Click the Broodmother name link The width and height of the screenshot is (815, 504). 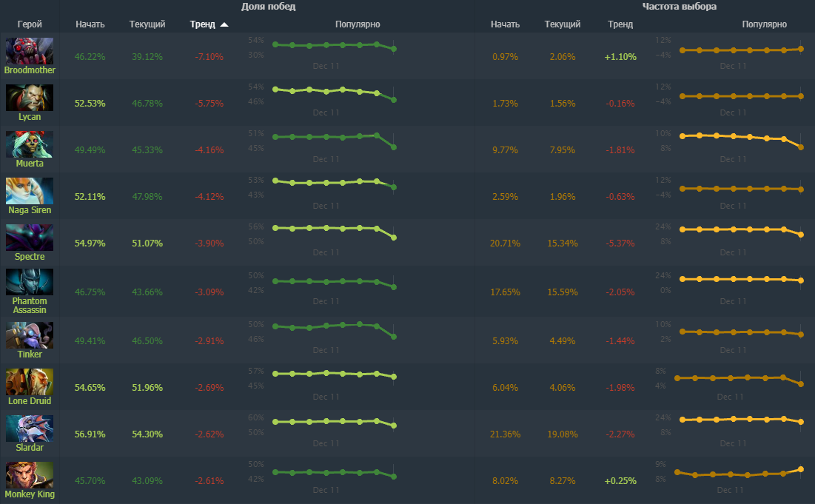pos(30,70)
